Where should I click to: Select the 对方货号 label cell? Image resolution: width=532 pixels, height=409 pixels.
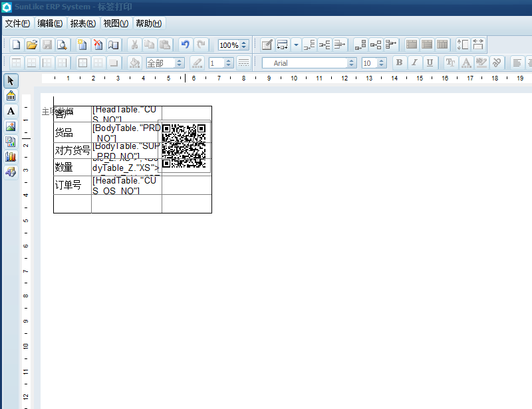point(72,150)
